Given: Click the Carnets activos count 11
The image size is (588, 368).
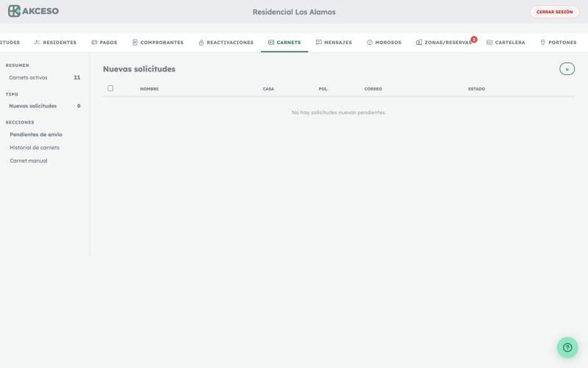Looking at the screenshot, I should 77,77.
